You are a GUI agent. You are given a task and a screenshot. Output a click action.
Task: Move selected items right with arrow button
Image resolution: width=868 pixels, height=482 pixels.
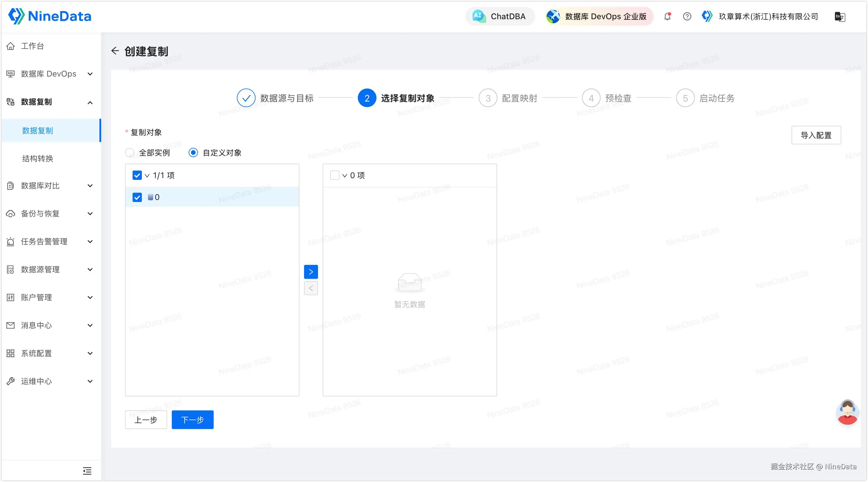click(x=311, y=272)
